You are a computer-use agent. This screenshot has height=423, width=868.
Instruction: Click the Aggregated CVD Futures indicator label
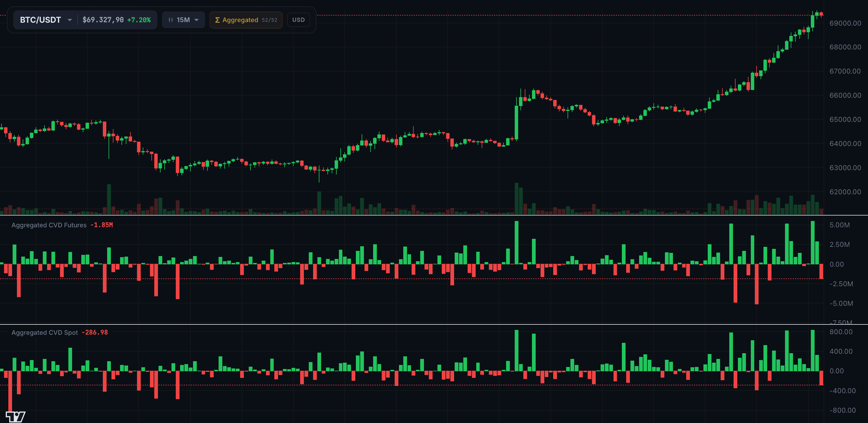[49, 225]
